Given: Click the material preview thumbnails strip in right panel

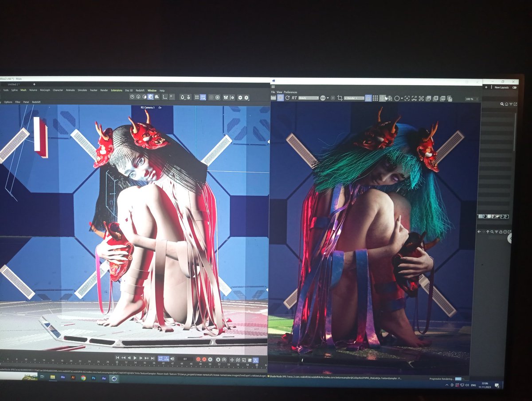Looking at the screenshot, I should coord(493,216).
